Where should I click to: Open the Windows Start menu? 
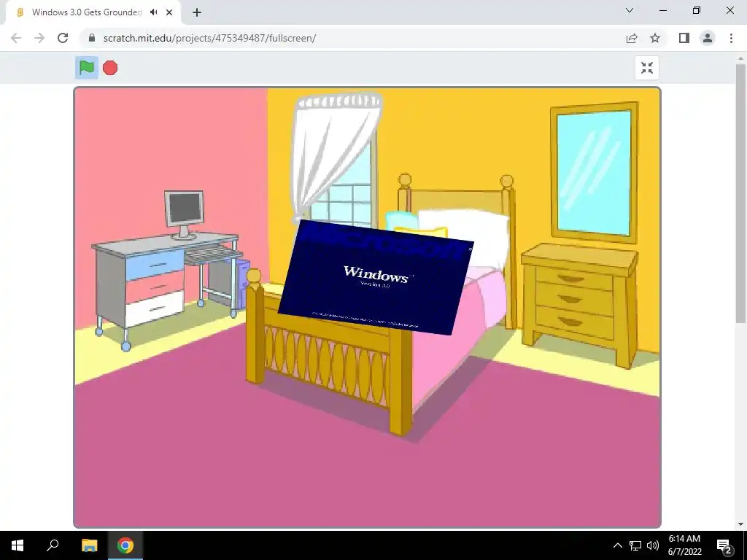(x=18, y=545)
